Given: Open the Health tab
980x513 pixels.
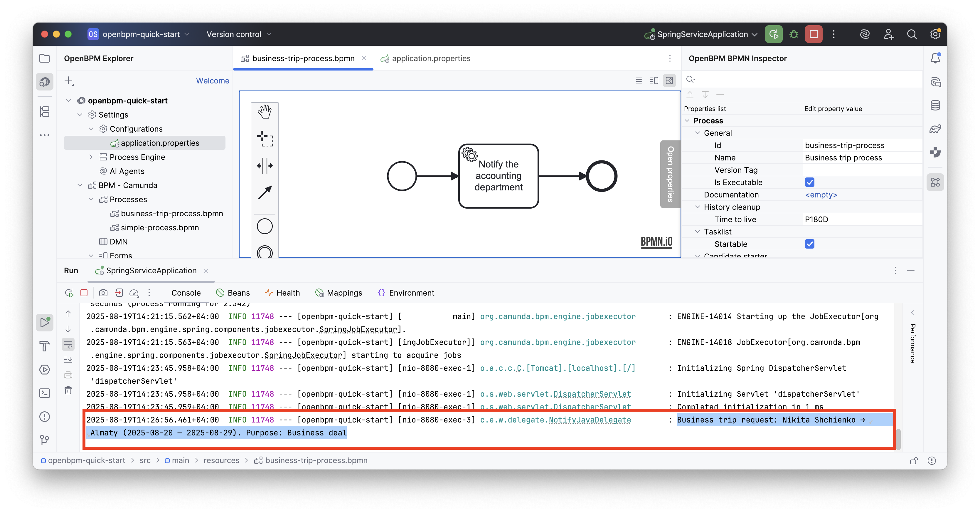Looking at the screenshot, I should click(x=282, y=293).
